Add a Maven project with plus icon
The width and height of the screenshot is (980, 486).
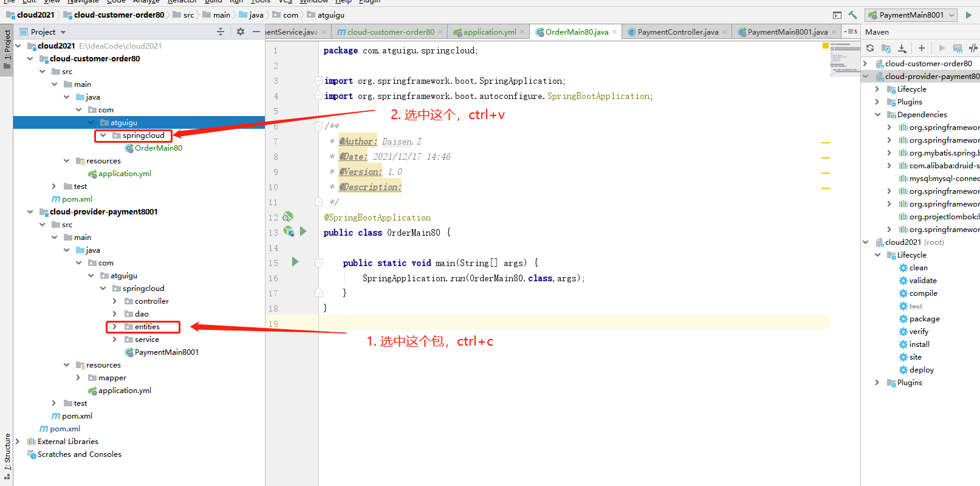tap(922, 48)
